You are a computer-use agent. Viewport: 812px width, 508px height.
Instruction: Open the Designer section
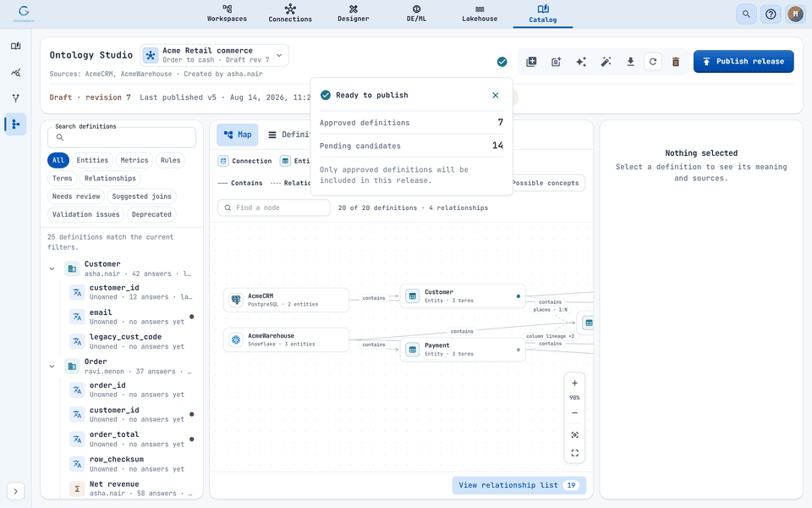click(x=354, y=14)
